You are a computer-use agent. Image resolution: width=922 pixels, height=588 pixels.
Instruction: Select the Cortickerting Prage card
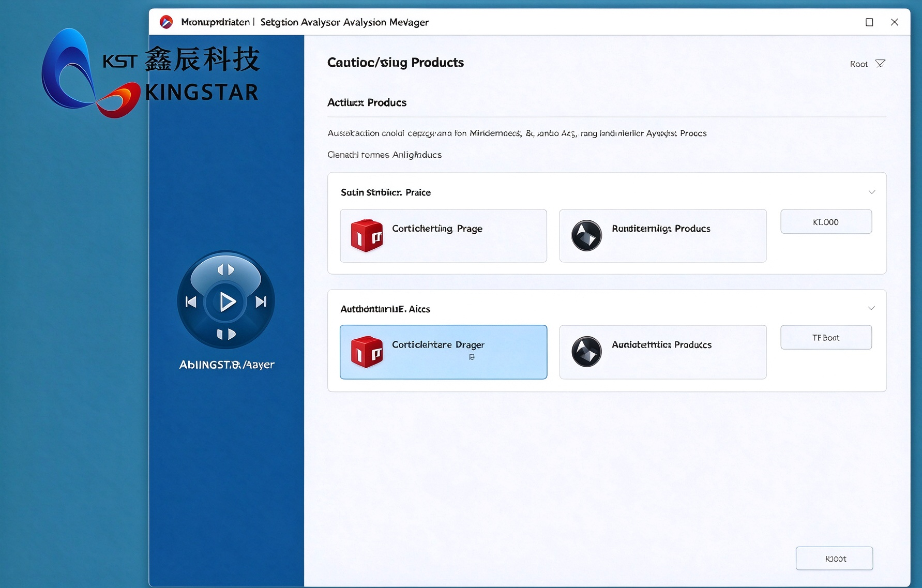pyautogui.click(x=443, y=236)
